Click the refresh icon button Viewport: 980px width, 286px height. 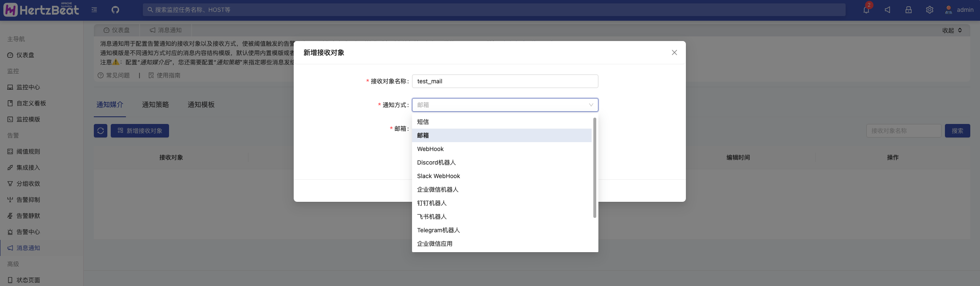click(101, 131)
